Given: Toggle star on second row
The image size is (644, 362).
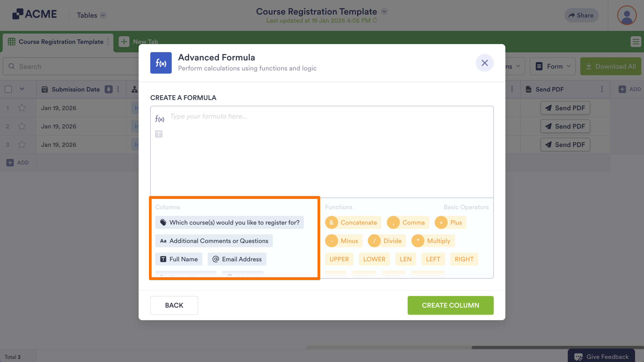Looking at the screenshot, I should (x=22, y=126).
